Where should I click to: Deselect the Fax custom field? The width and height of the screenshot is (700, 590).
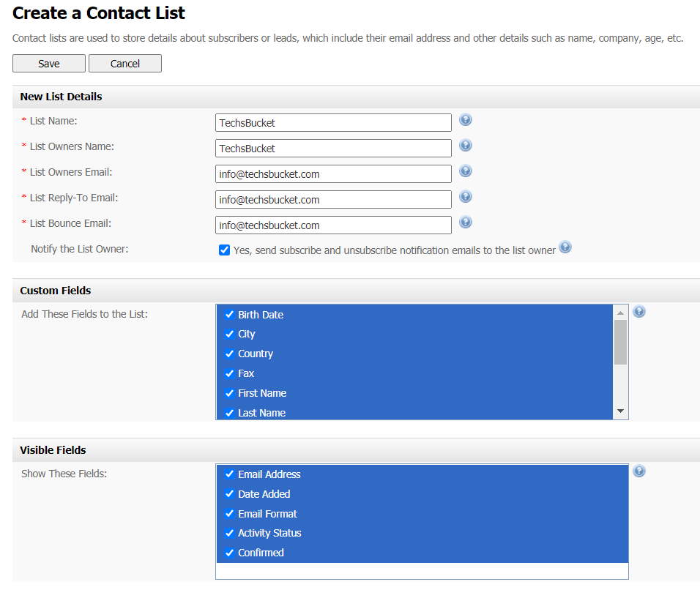coord(253,373)
